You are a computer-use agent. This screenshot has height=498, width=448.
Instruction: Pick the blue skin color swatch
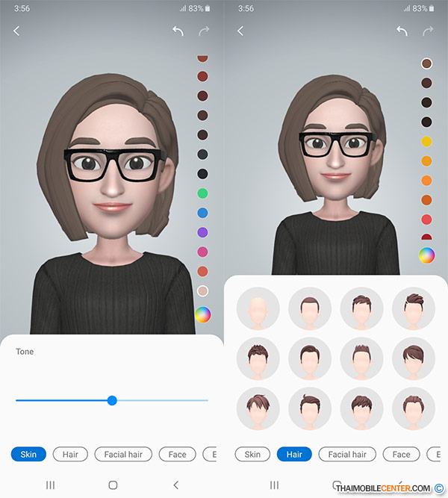coord(202,213)
